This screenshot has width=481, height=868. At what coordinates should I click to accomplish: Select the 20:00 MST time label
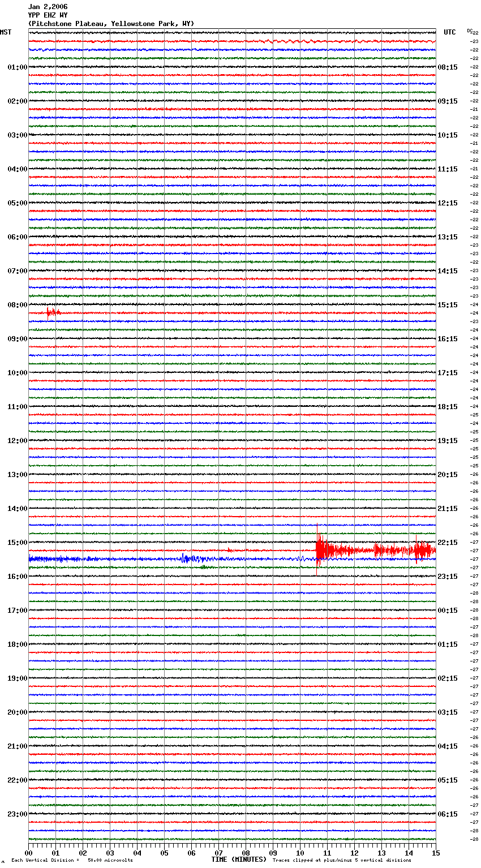[18, 712]
